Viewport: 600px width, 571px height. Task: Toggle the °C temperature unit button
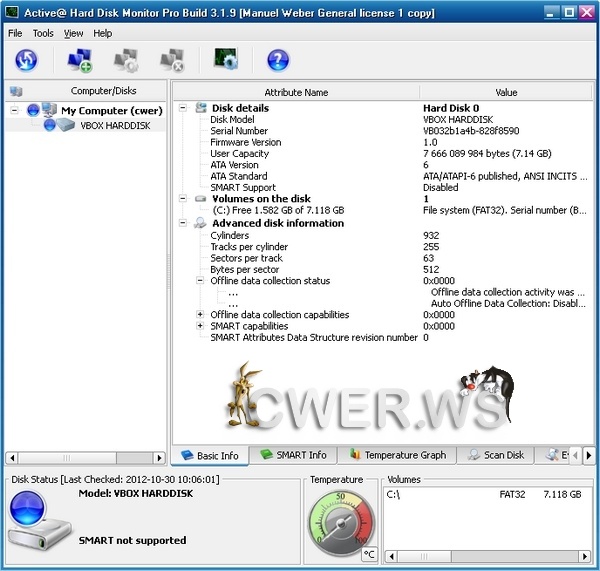(x=369, y=553)
